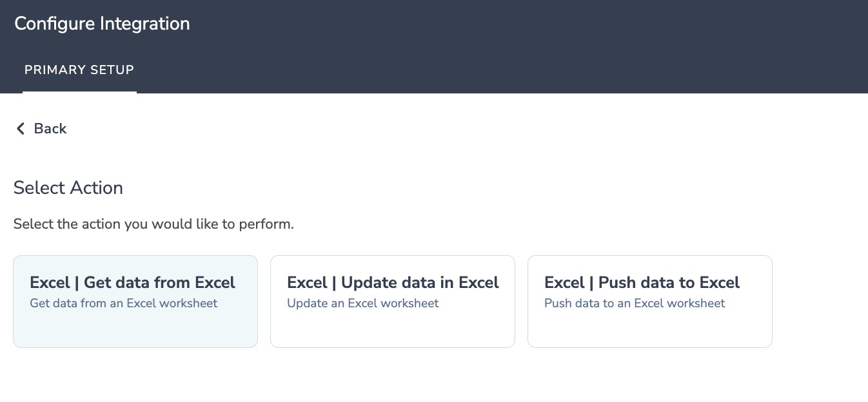Click "Get data from an Excel worksheet" description
The width and height of the screenshot is (868, 402).
tap(123, 303)
